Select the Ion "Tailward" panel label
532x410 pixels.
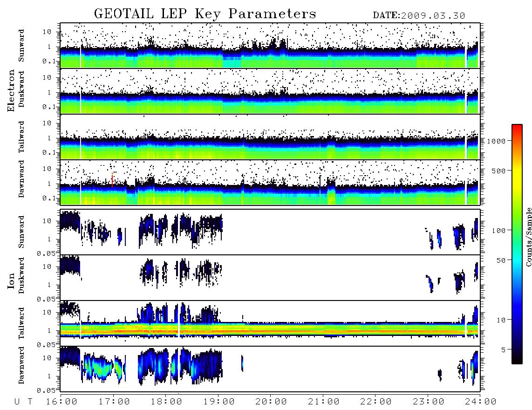21,323
